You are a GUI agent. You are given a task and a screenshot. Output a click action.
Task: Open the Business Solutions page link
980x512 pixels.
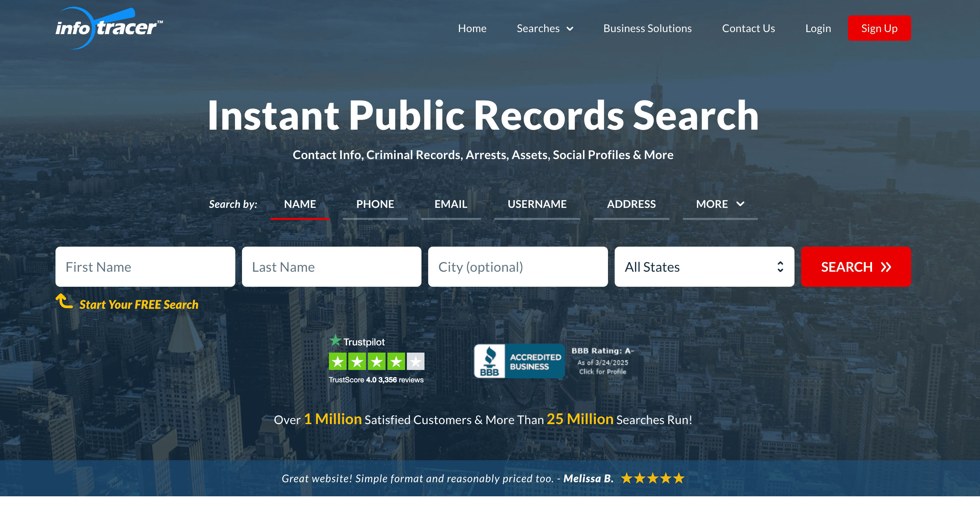tap(647, 28)
